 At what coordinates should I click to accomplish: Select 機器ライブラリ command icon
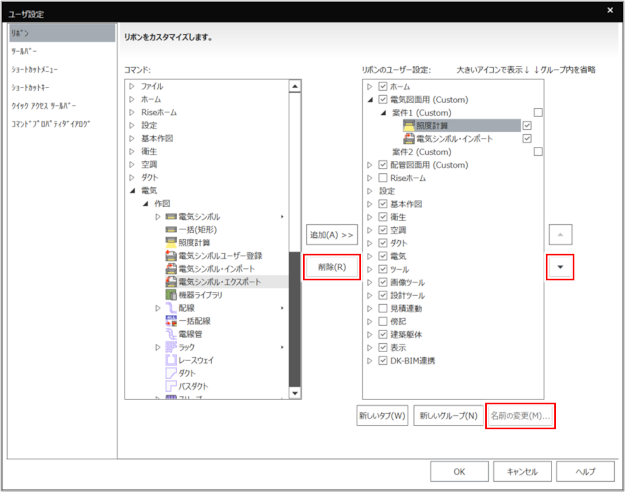coord(171,295)
